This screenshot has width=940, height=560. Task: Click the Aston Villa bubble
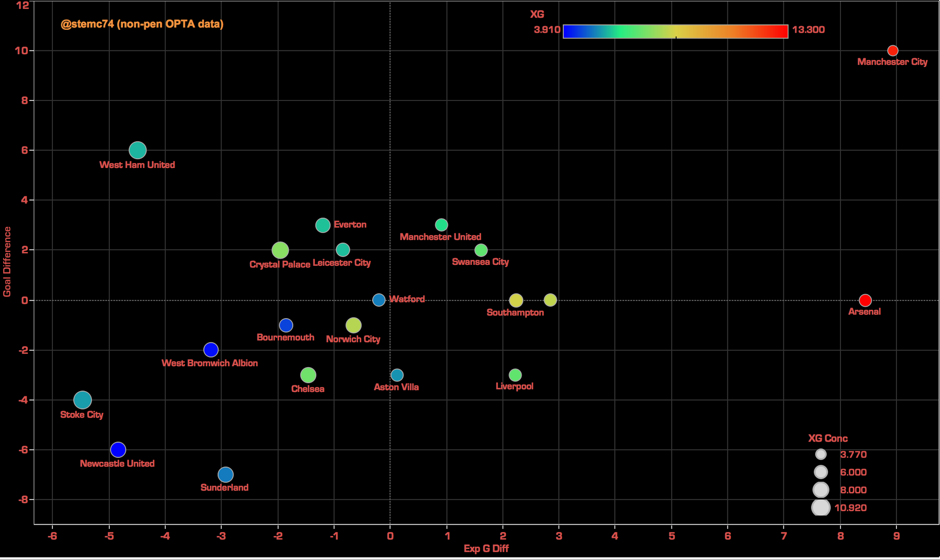click(x=397, y=375)
